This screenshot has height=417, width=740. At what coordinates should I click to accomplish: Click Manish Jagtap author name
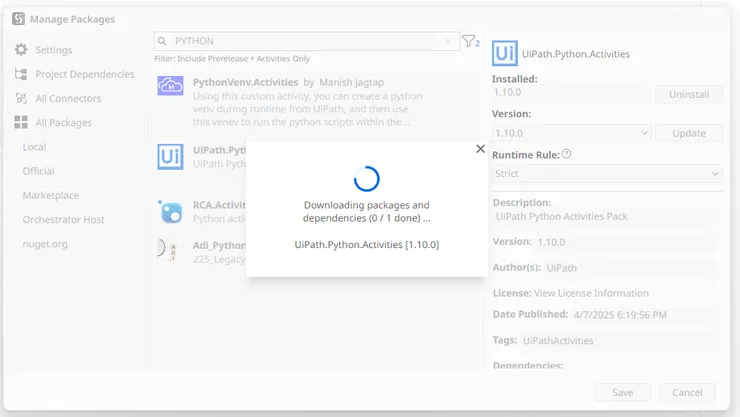[x=352, y=82]
